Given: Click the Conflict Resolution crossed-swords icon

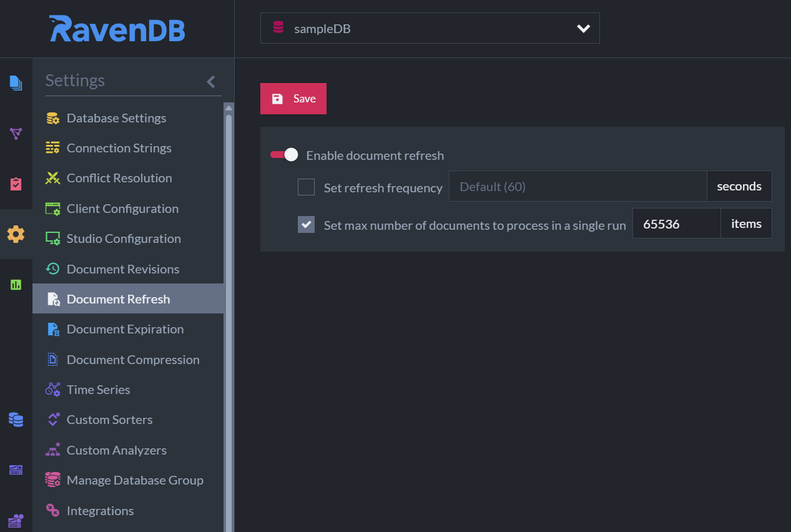Looking at the screenshot, I should [53, 178].
